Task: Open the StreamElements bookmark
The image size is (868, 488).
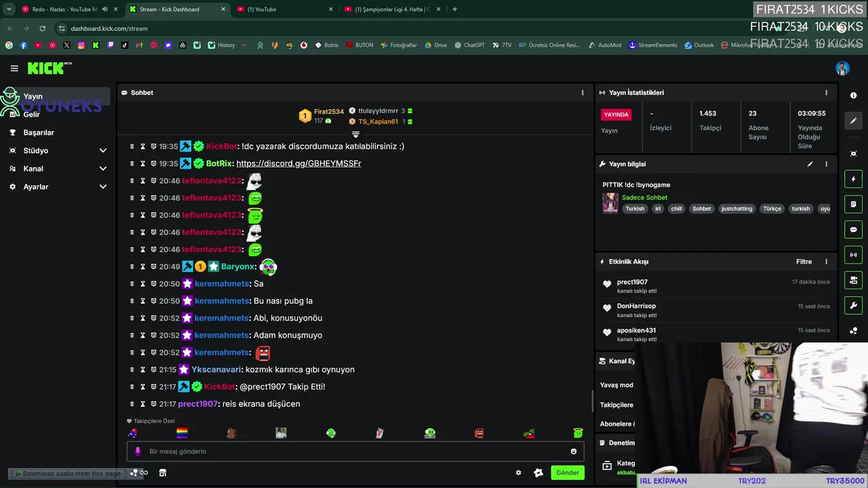Action: coord(653,45)
